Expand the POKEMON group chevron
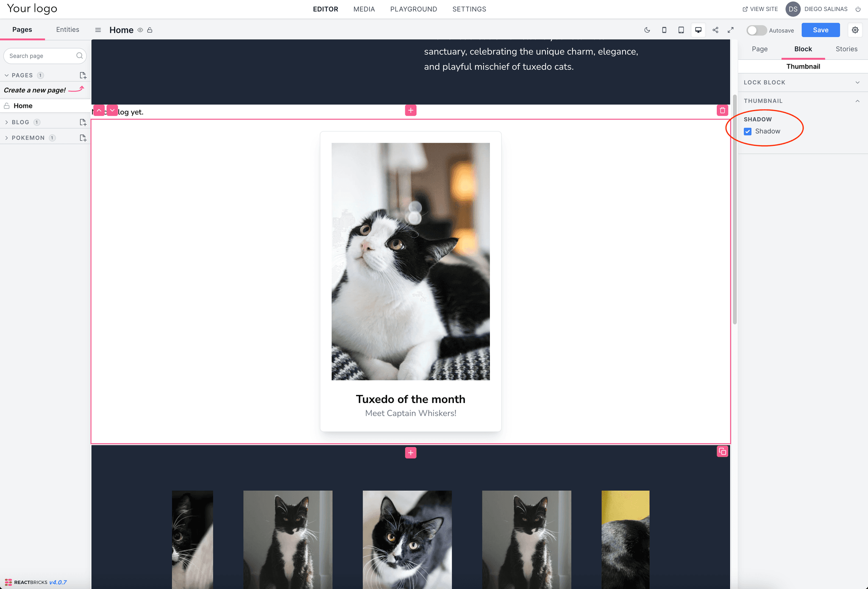This screenshot has width=868, height=589. coord(6,138)
